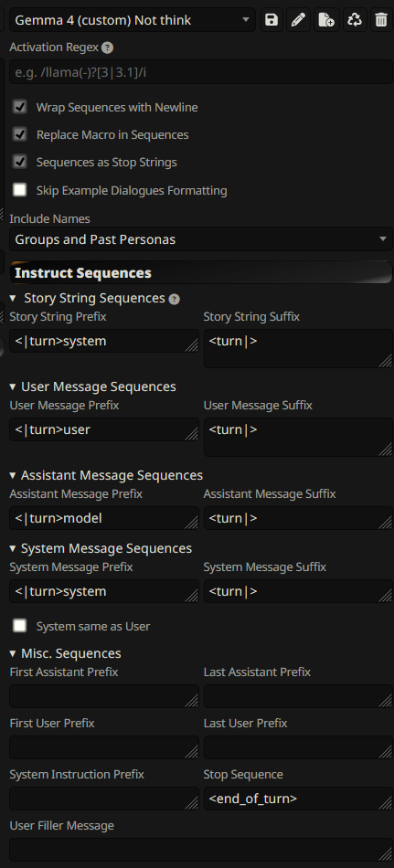Image resolution: width=394 pixels, height=868 pixels.
Task: Click the Activation Regex input field
Action: [x=201, y=72]
